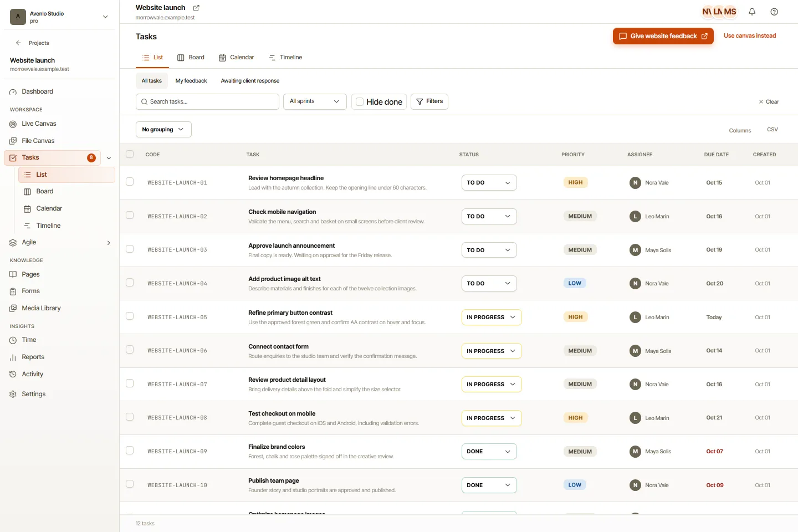Change status of Review homepage headline task

click(x=489, y=182)
